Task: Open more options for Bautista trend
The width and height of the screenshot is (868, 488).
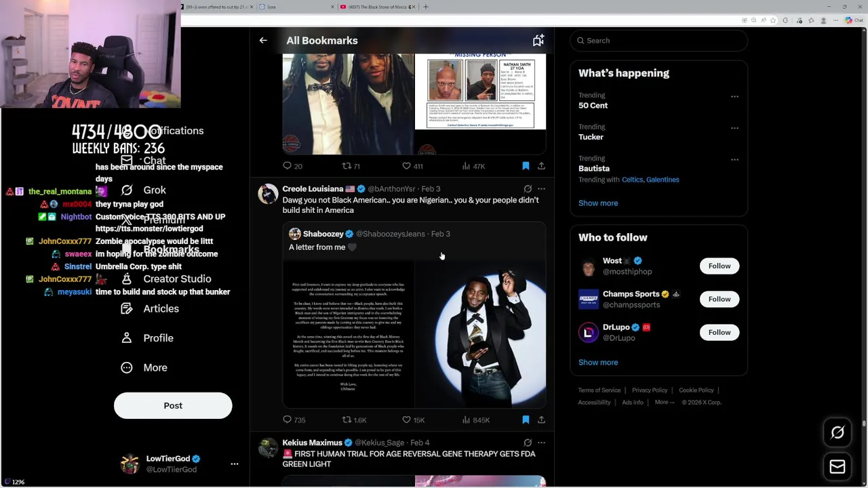Action: (x=734, y=159)
